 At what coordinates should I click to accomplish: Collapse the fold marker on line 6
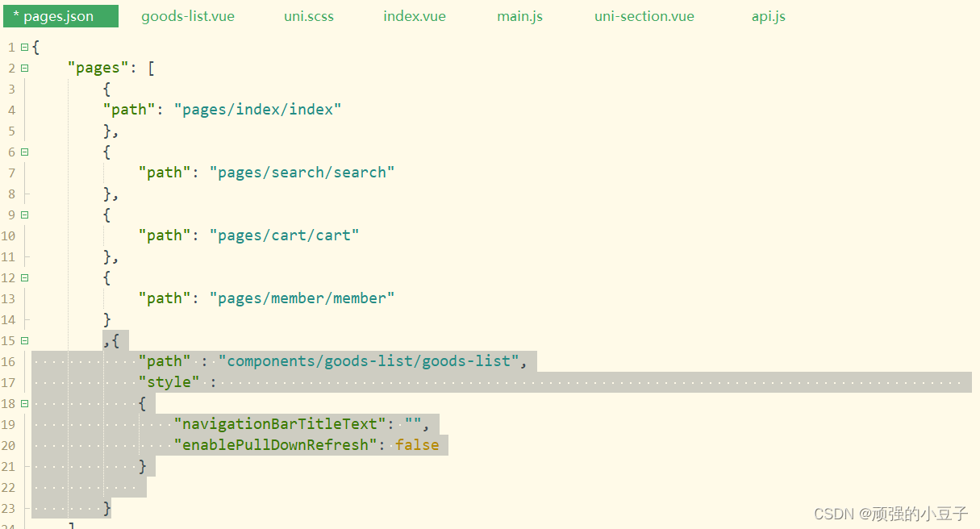tap(23, 152)
